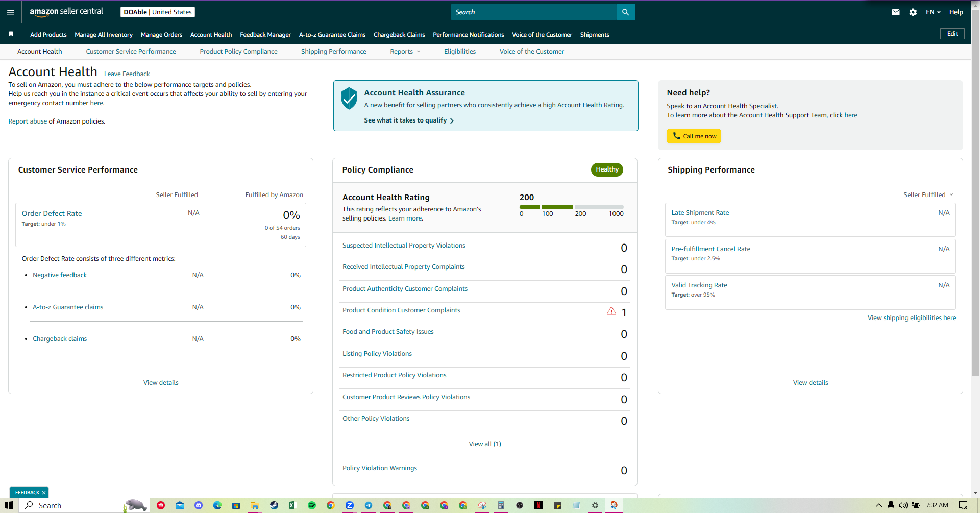Viewport: 980px width, 513px height.
Task: Click the yellow Call me now button
Action: click(x=694, y=136)
